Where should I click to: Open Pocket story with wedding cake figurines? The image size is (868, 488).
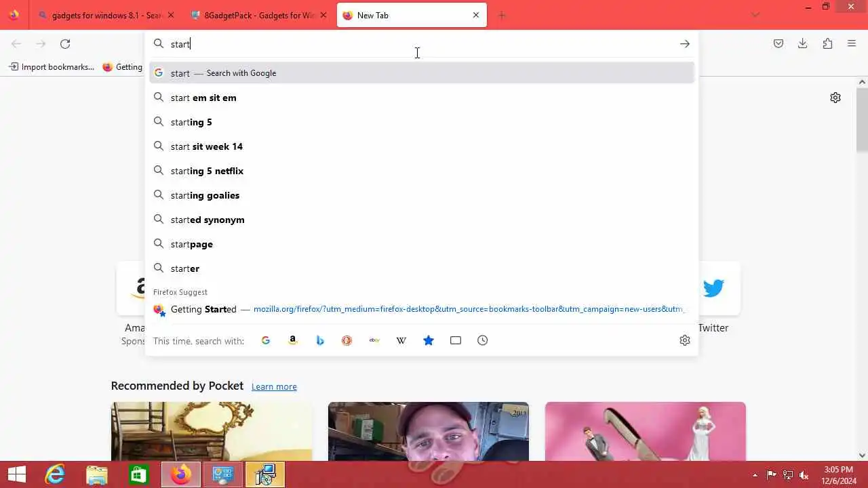click(646, 431)
